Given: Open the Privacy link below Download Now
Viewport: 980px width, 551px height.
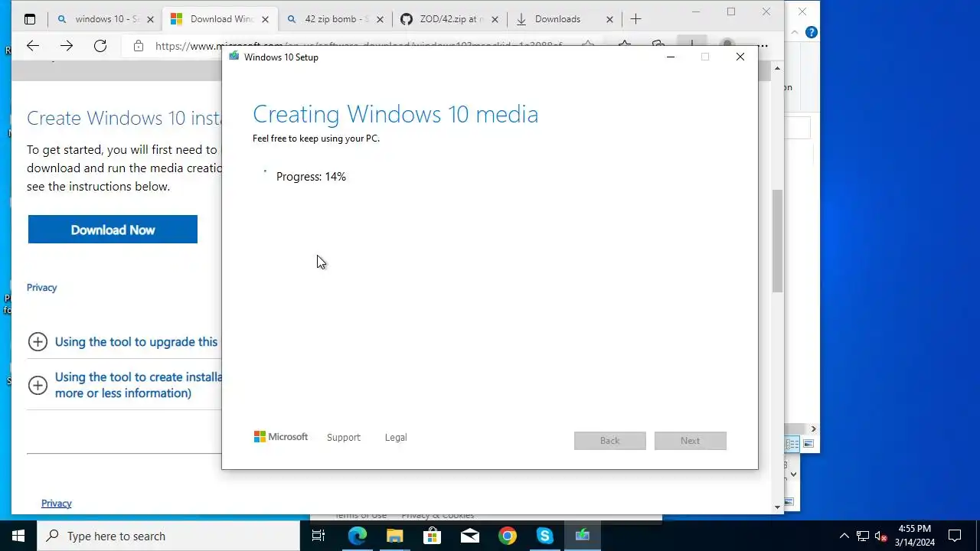Looking at the screenshot, I should (41, 288).
